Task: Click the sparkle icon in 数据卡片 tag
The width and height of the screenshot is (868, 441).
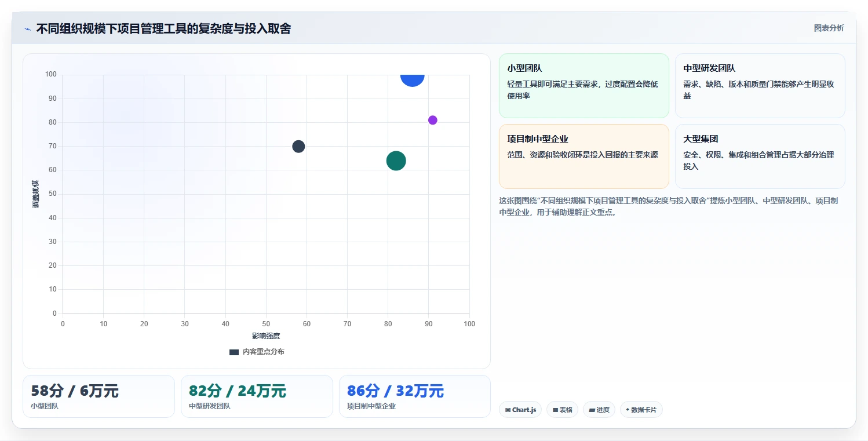Action: click(x=628, y=410)
